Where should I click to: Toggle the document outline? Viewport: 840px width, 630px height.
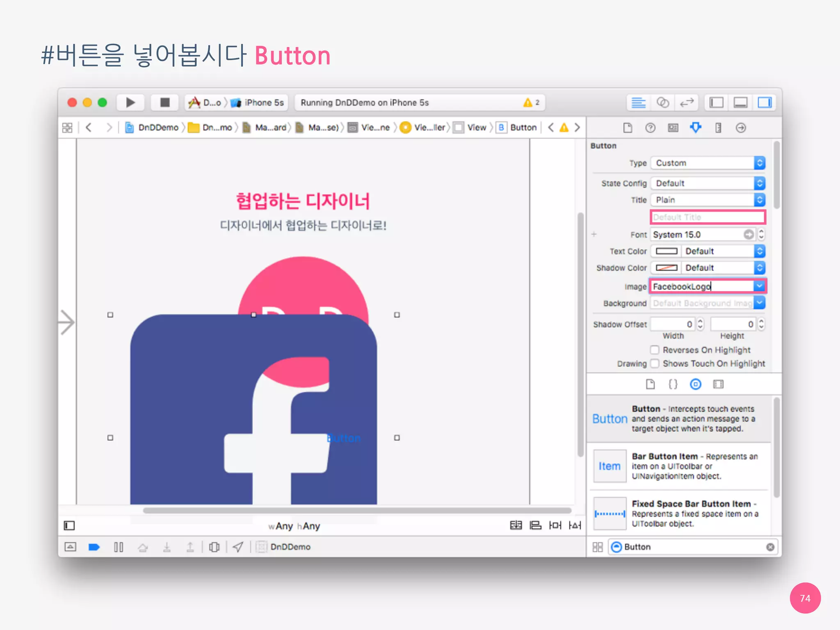coord(69,525)
